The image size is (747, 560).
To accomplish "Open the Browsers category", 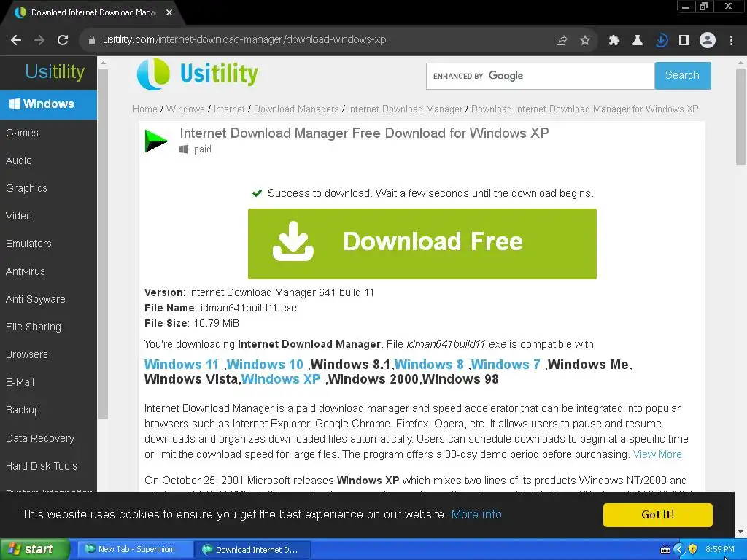I will click(x=27, y=355).
